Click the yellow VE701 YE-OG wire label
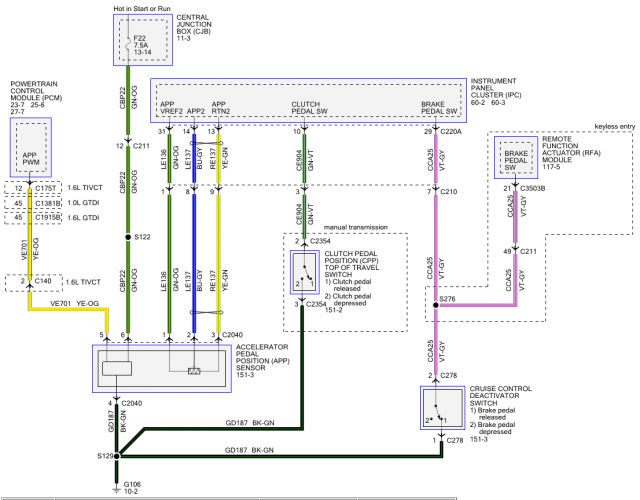 pos(74,304)
